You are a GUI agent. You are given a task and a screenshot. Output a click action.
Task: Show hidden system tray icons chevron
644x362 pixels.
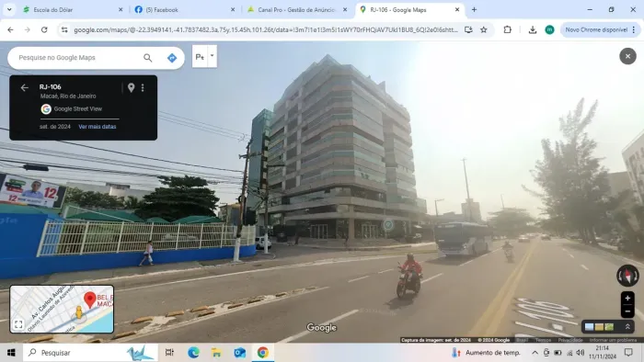click(x=535, y=353)
